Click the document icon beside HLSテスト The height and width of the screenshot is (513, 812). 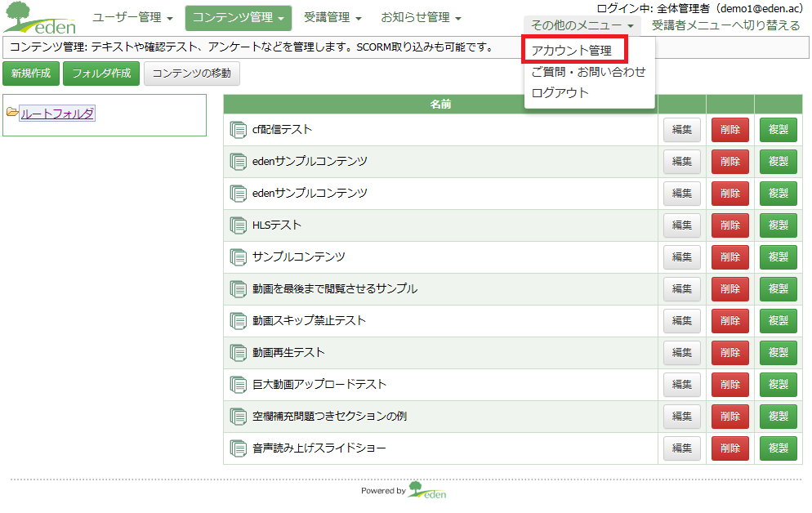(x=239, y=225)
